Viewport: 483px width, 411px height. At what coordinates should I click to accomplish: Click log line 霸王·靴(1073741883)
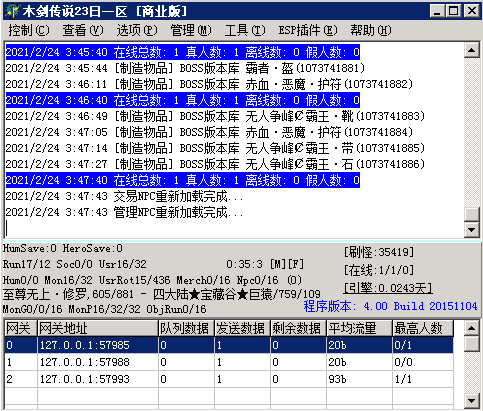[x=215, y=116]
